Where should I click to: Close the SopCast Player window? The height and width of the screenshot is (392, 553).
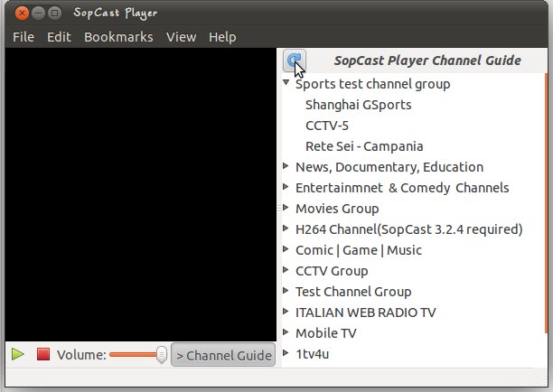[x=22, y=14]
